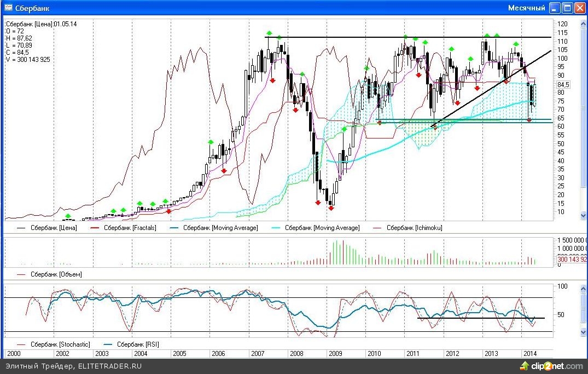This screenshot has width=588, height=374.
Task: Click oscillator panel scrollbar down arrow
Action: (x=583, y=332)
